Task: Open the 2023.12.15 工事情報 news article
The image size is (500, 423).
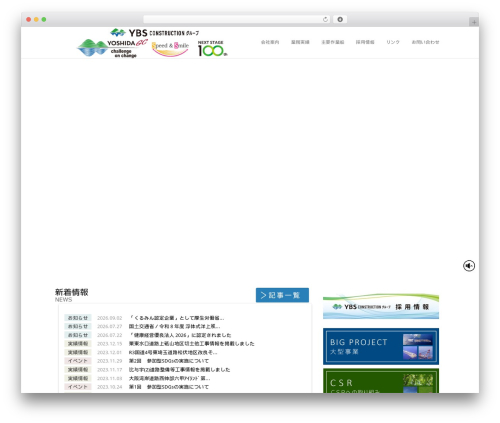Action: point(192,344)
